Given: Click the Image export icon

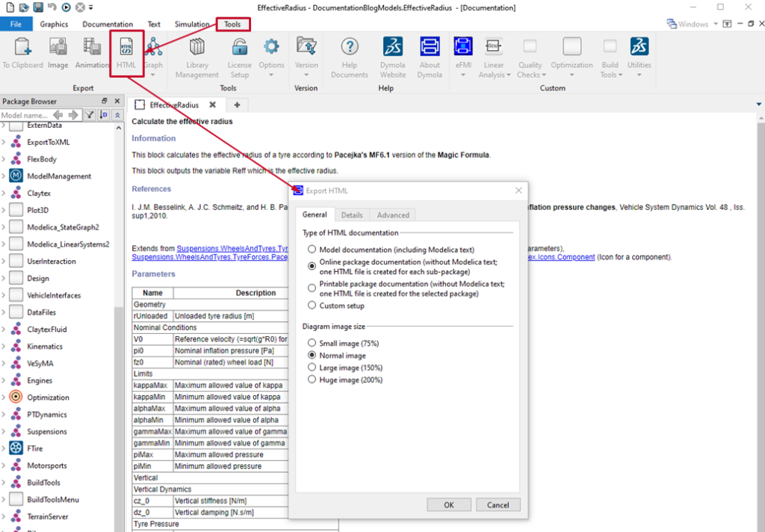Looking at the screenshot, I should [58, 47].
